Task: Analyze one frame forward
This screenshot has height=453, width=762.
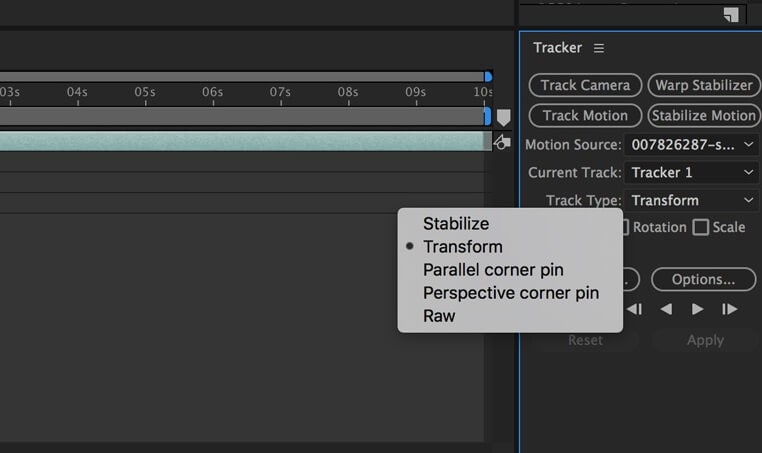Action: click(x=730, y=309)
